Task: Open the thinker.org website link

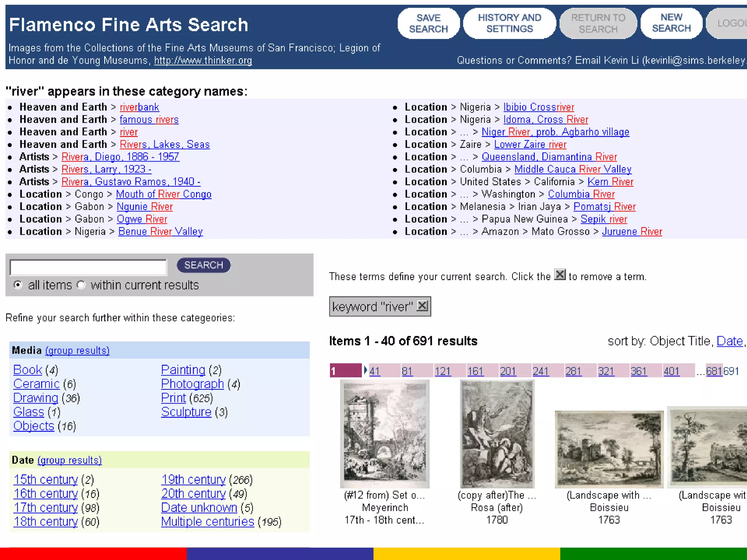Action: click(x=203, y=61)
